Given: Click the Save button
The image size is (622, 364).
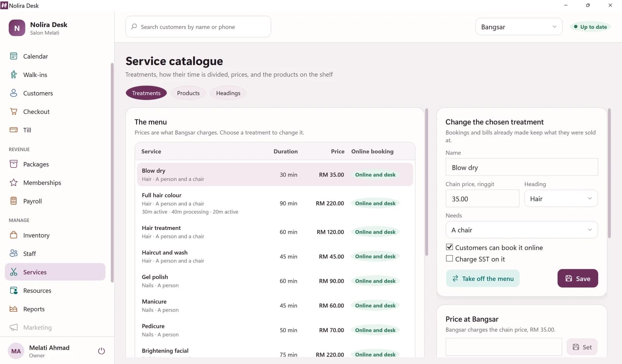Looking at the screenshot, I should coord(578,278).
